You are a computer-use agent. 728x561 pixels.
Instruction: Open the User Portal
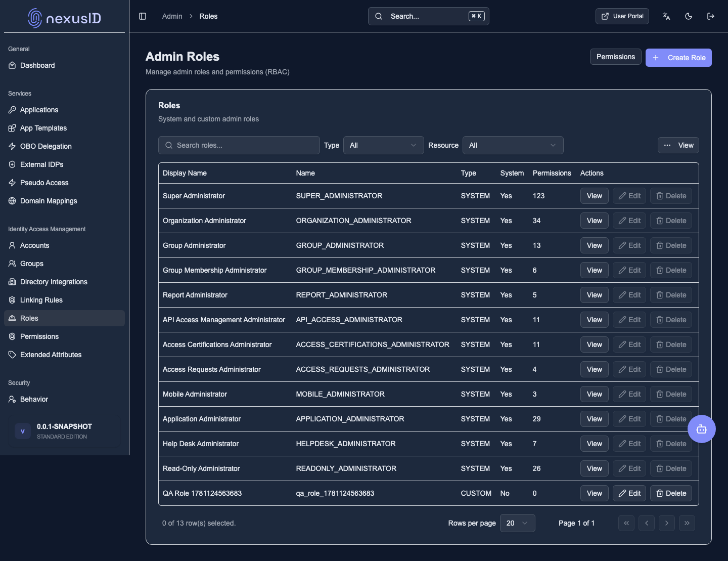[x=622, y=16]
